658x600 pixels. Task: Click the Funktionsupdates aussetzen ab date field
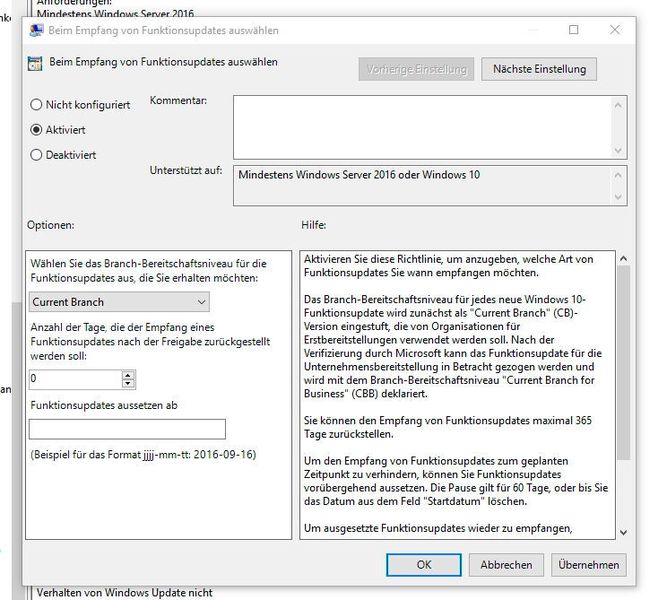click(127, 429)
